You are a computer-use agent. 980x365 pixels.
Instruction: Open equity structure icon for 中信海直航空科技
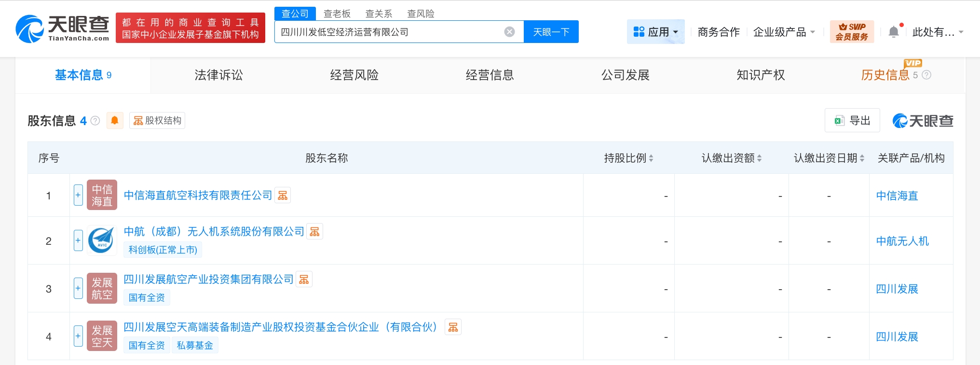283,196
